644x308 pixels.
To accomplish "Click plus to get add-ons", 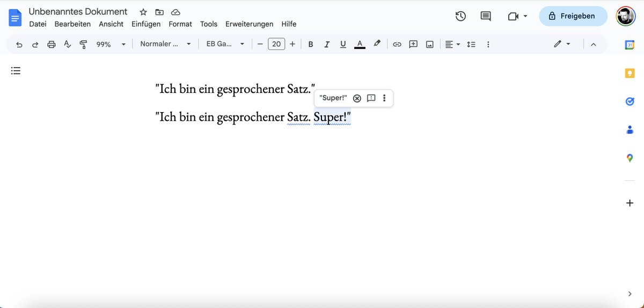I will (x=630, y=203).
